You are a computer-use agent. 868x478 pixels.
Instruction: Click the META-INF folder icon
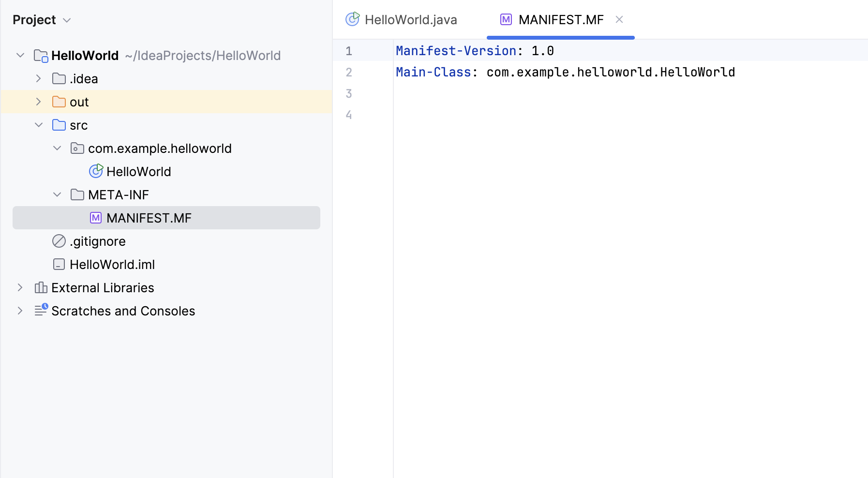(x=76, y=194)
